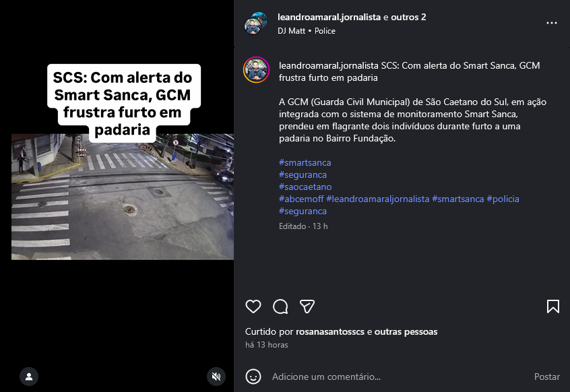Open the #policia hashtag
Screen dimensions: 570x392
[x=503, y=199]
